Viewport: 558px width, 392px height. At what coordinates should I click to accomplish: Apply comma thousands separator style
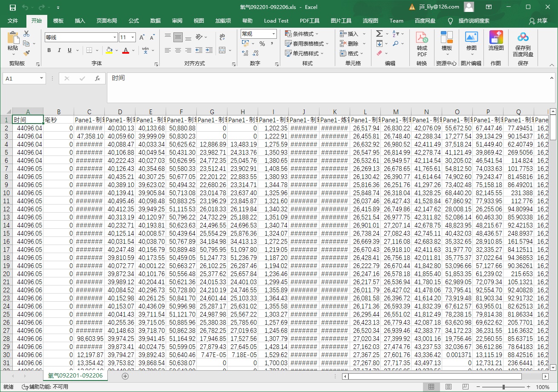272,43
